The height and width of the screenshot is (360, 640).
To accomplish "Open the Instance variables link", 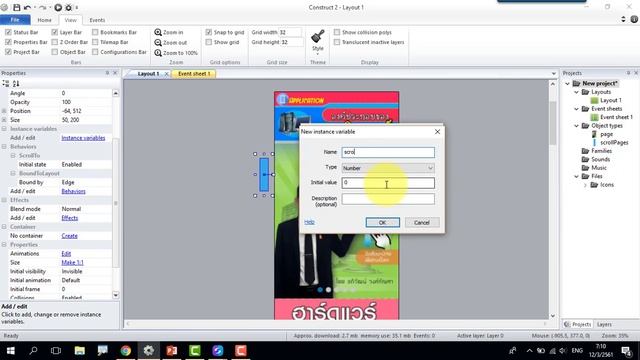I will (x=83, y=138).
